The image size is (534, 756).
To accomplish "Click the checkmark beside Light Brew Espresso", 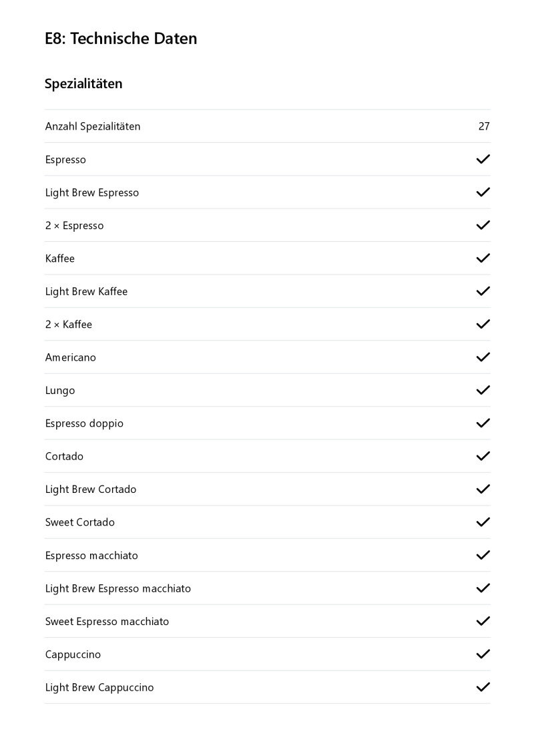I will click(483, 192).
